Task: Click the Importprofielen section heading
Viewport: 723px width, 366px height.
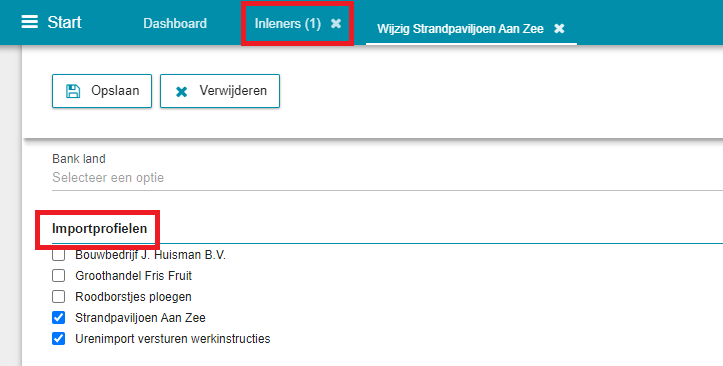Action: [100, 229]
